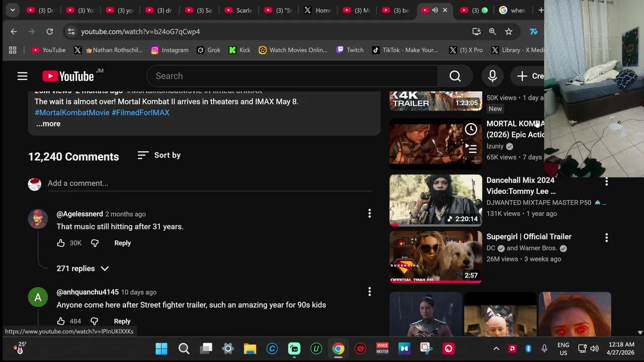
Task: Open the #FilmedForIMAX hashtag link in description
Action: pyautogui.click(x=140, y=113)
